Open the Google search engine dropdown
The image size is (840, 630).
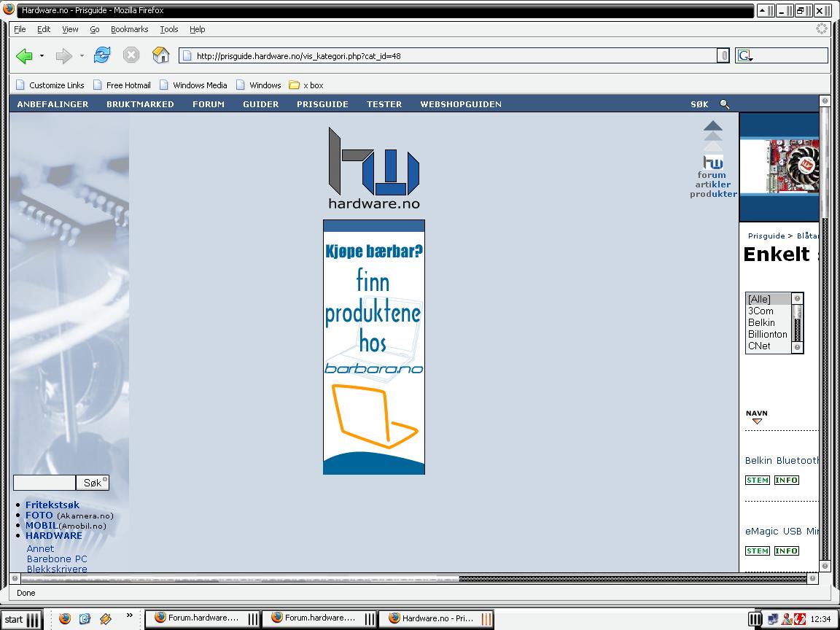[x=745, y=55]
